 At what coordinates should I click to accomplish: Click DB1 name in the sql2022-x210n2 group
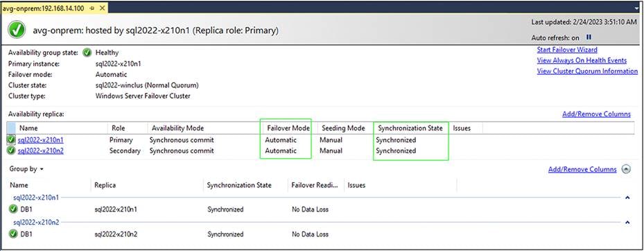point(26,234)
